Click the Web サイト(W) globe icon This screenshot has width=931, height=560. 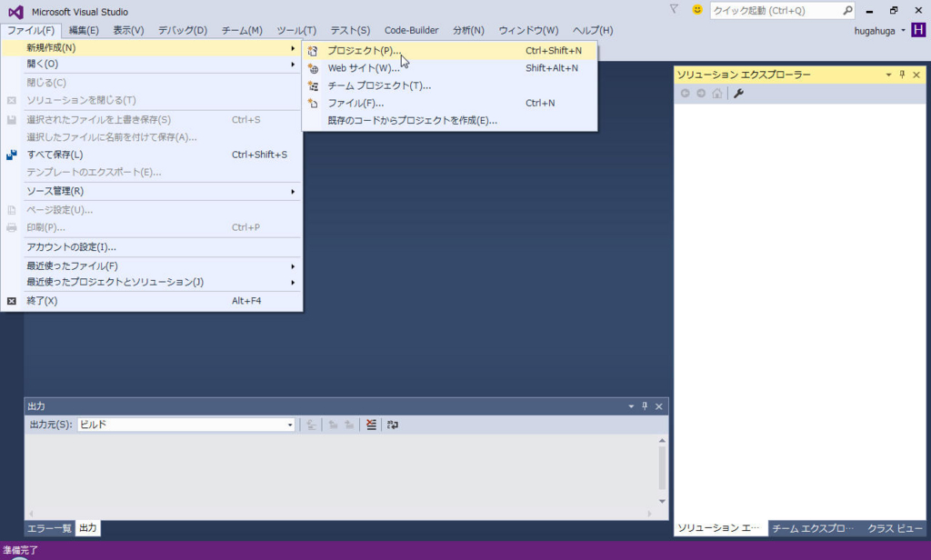click(313, 68)
